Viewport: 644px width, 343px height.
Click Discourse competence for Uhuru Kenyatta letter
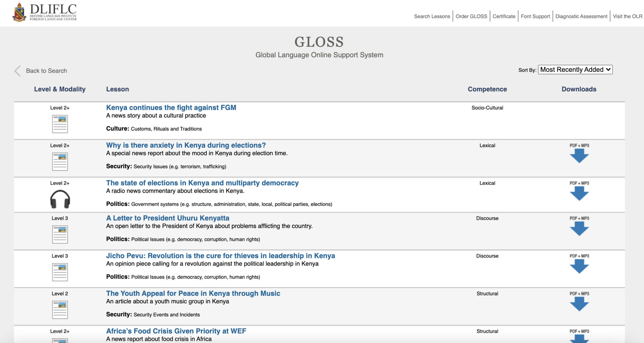pyautogui.click(x=487, y=219)
